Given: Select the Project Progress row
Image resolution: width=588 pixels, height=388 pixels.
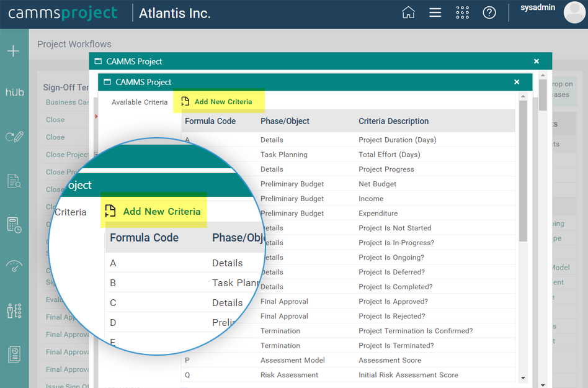Looking at the screenshot, I should click(x=348, y=169).
